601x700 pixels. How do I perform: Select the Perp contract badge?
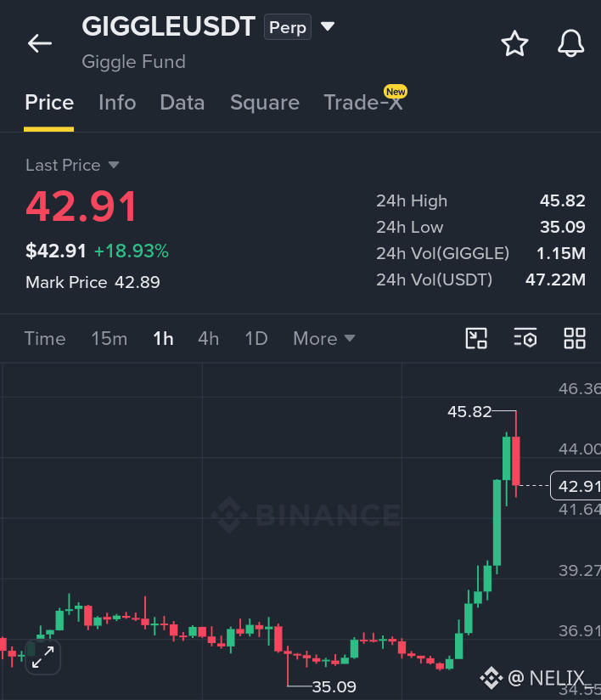click(287, 27)
